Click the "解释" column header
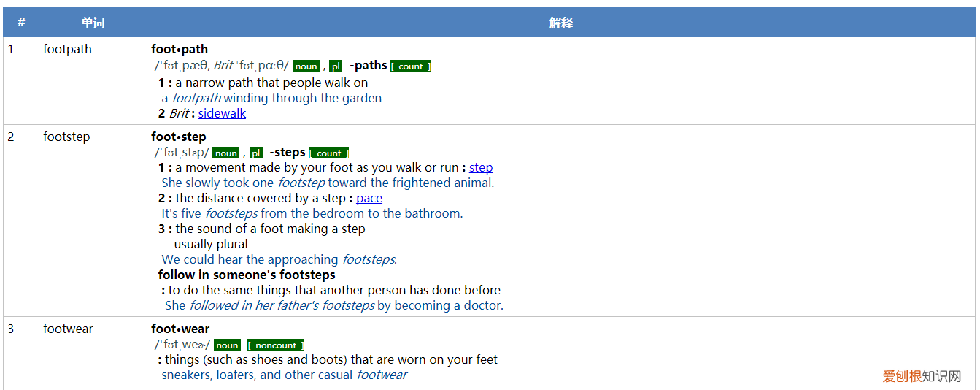 pos(560,23)
